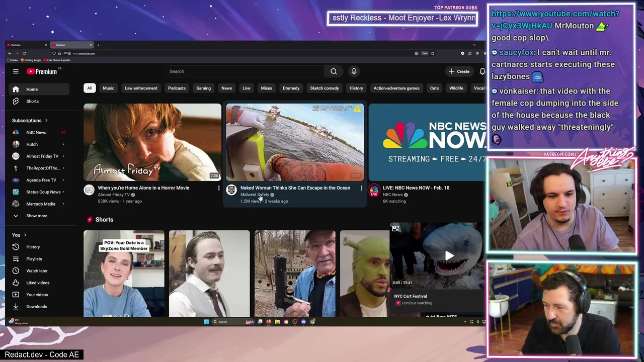Expand the You section

coord(19,235)
